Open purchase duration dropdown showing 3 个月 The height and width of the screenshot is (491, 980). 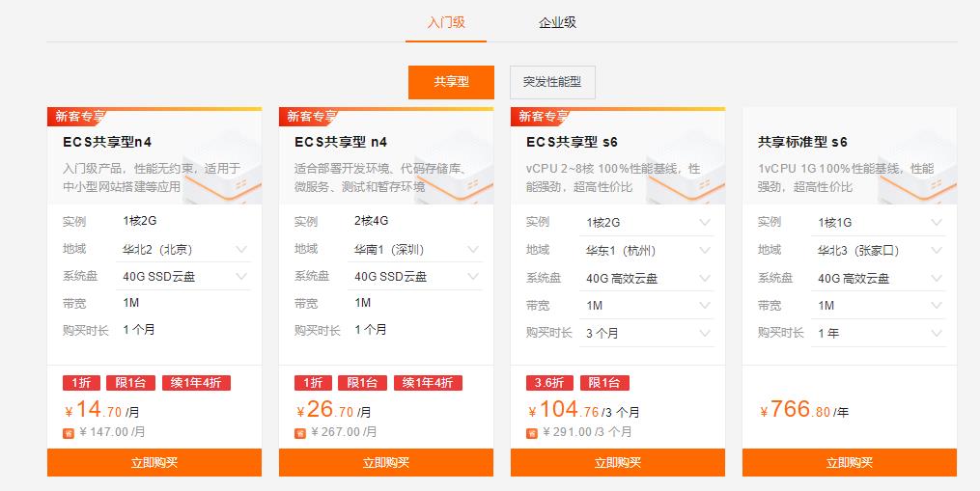pos(647,333)
